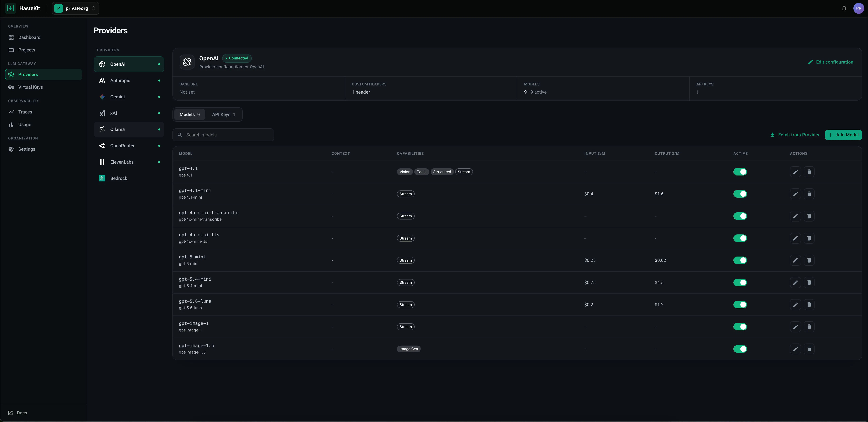
Task: Edit the gpt-image-1.5 model
Action: pos(795,349)
